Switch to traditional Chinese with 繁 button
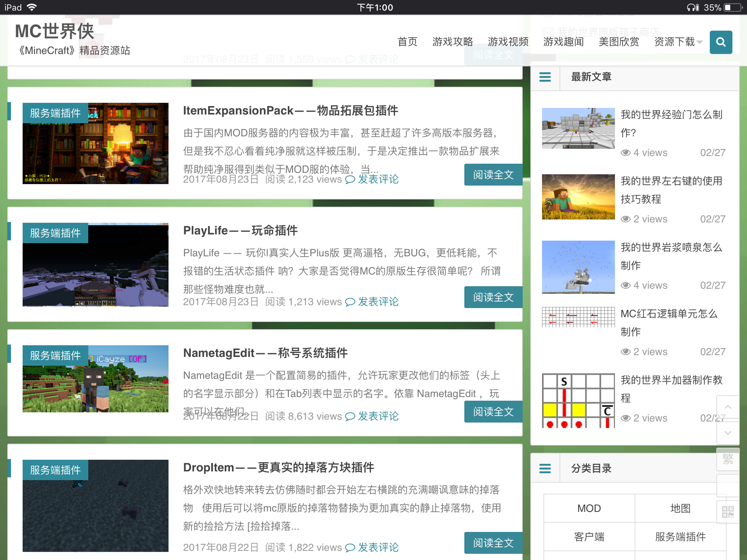The height and width of the screenshot is (560, 747). pos(728,459)
